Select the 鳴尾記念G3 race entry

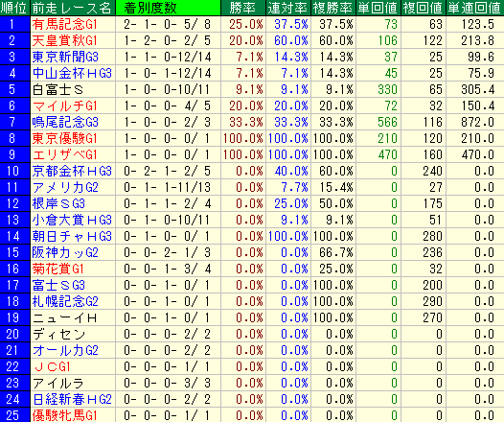tap(65, 122)
